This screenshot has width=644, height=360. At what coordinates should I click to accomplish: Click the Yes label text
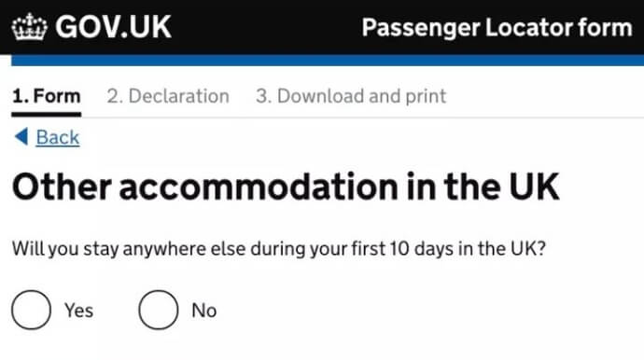[78, 311]
